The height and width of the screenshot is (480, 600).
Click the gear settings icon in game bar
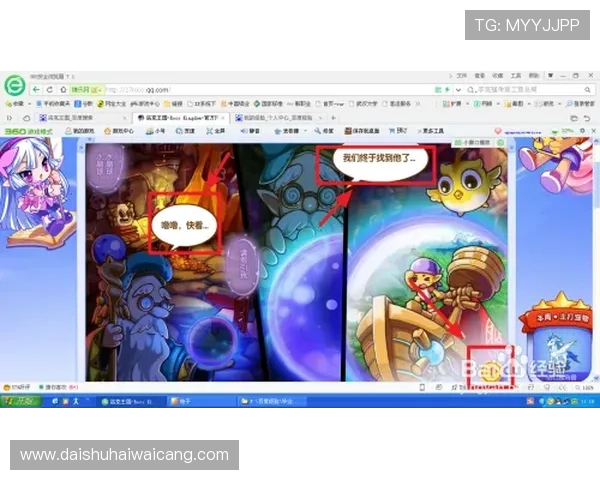pyautogui.click(x=582, y=131)
